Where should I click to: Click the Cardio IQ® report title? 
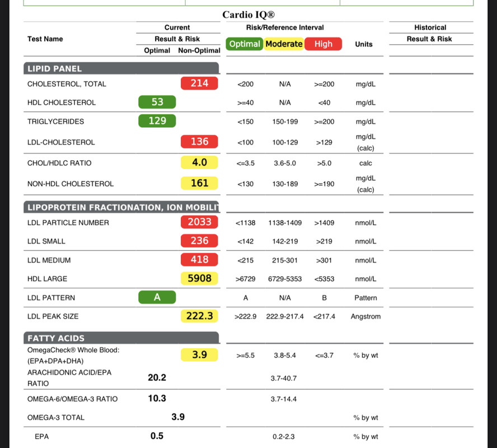(248, 15)
